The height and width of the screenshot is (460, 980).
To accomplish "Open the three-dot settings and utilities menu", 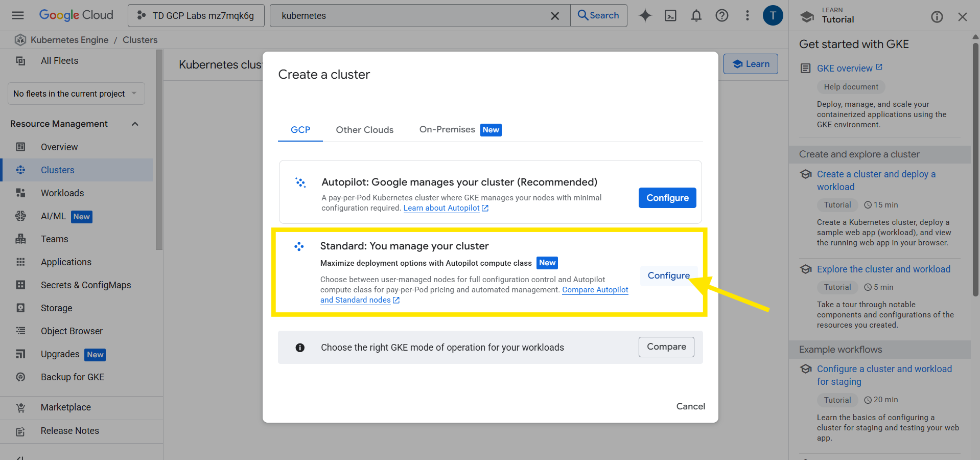I will tap(747, 16).
